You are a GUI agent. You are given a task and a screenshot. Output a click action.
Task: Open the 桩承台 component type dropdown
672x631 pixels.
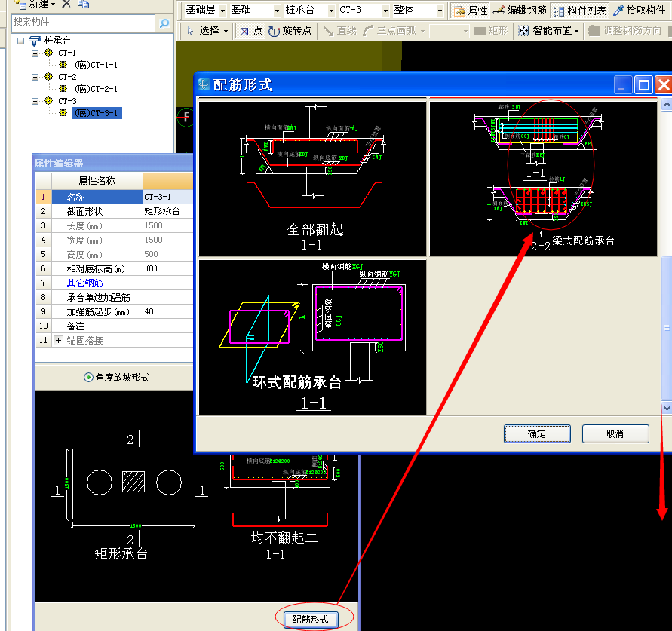(x=331, y=11)
